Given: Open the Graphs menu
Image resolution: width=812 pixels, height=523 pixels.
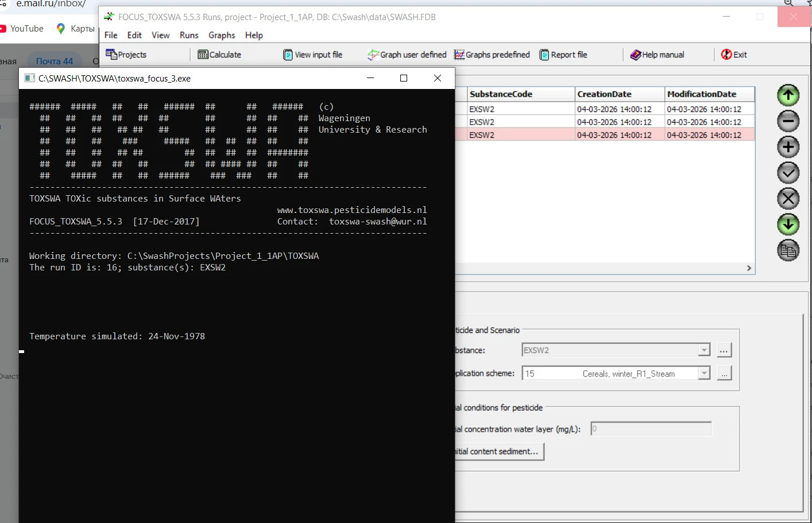Looking at the screenshot, I should point(222,35).
